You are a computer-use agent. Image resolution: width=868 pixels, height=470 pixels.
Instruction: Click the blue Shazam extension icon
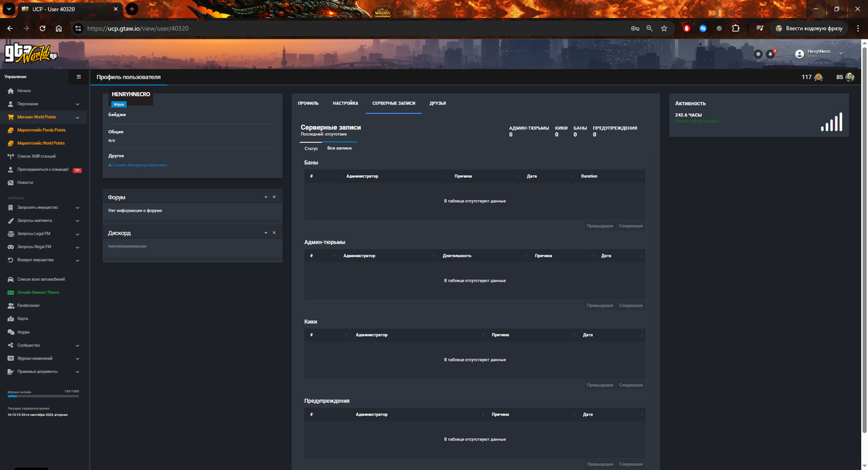[703, 28]
